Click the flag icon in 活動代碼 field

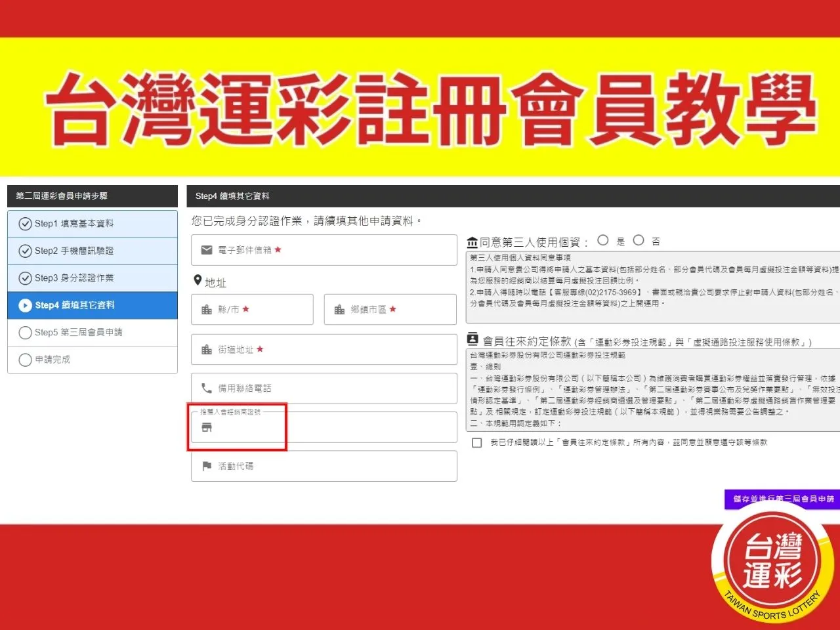point(207,466)
